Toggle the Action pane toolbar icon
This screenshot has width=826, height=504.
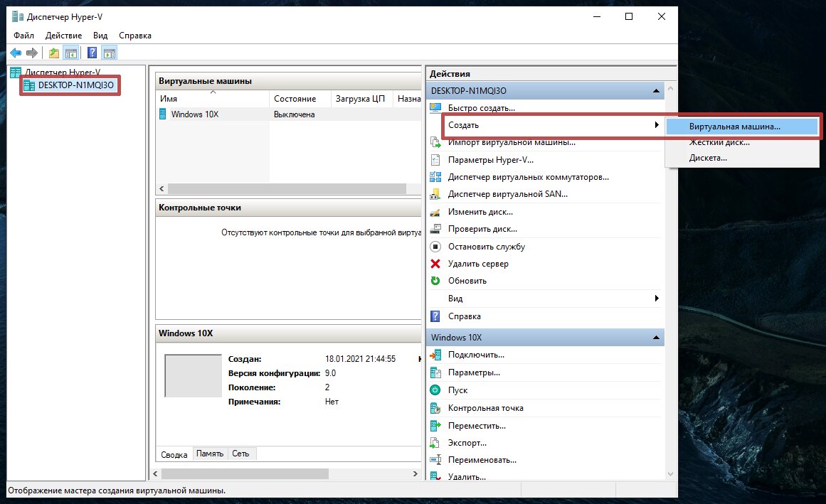[x=109, y=53]
